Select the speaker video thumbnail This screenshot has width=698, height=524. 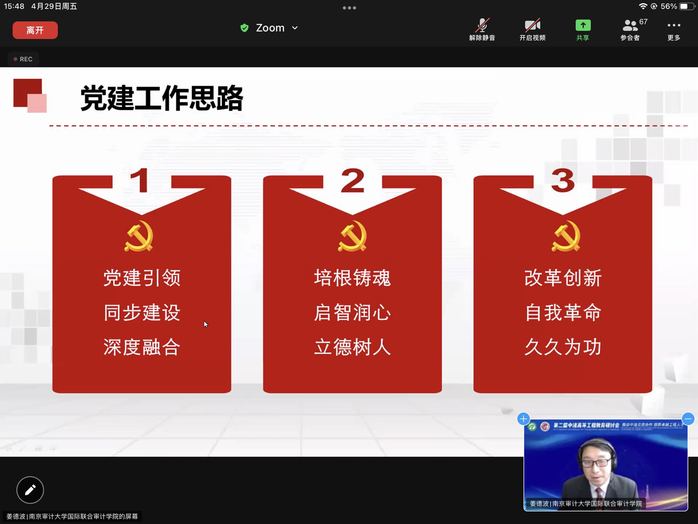[606, 466]
